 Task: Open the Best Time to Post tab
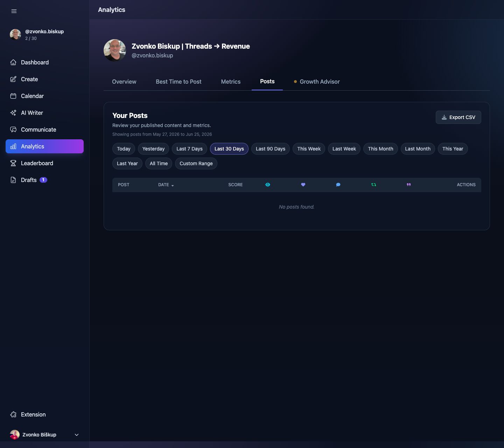pyautogui.click(x=178, y=82)
